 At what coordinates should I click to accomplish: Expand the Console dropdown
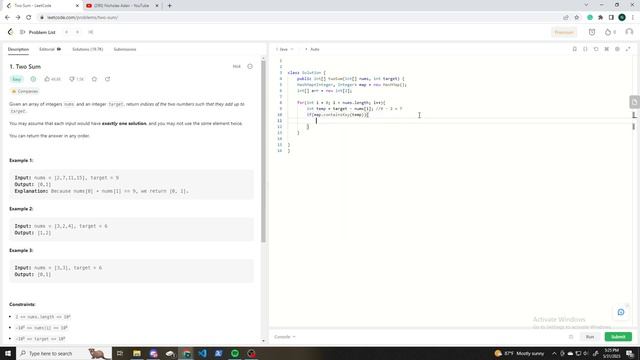(x=284, y=337)
